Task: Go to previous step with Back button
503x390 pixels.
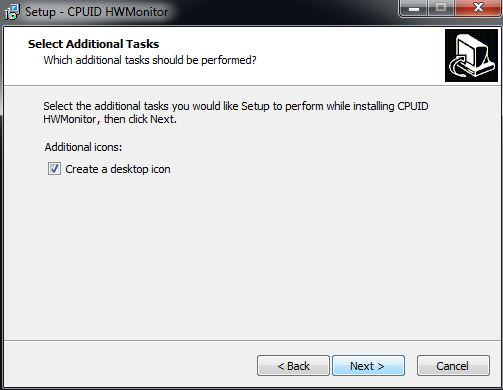Action: (293, 366)
